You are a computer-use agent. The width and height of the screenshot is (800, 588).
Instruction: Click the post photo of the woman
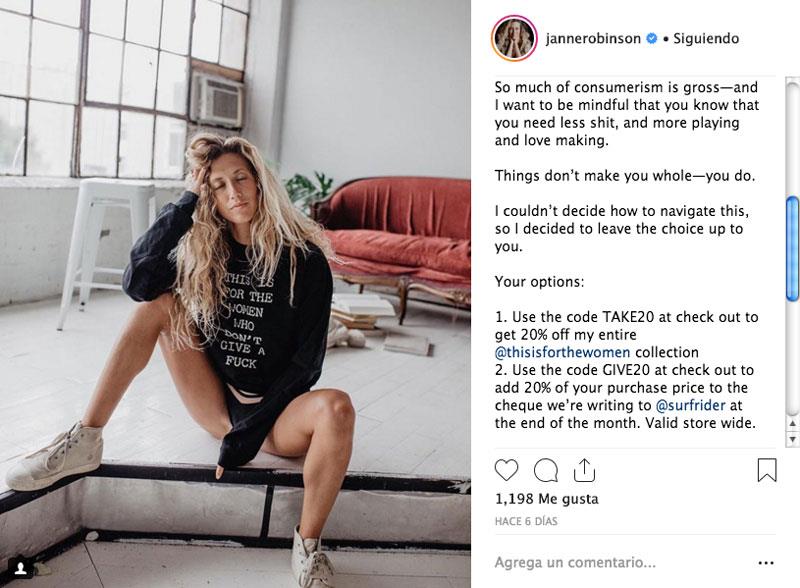click(x=235, y=294)
